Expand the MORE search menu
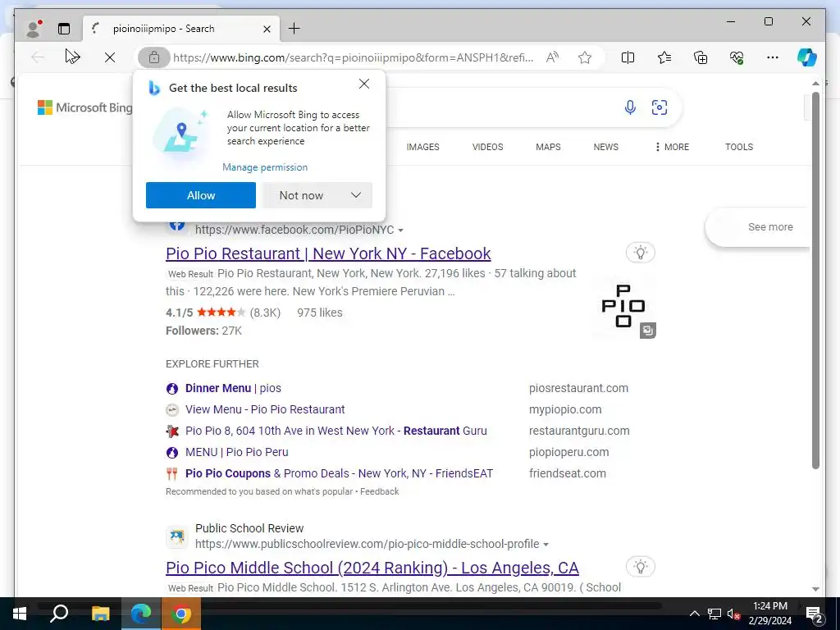Viewport: 840px width, 630px height. (x=673, y=147)
